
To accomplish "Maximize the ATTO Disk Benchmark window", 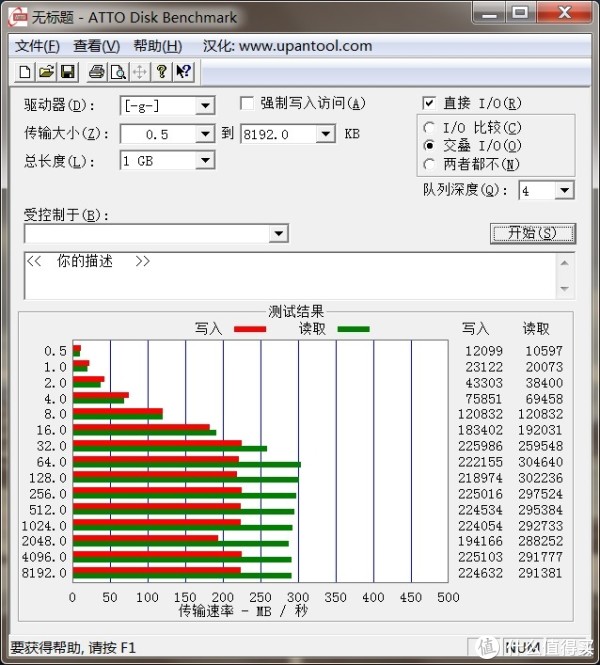I will 521,14.
